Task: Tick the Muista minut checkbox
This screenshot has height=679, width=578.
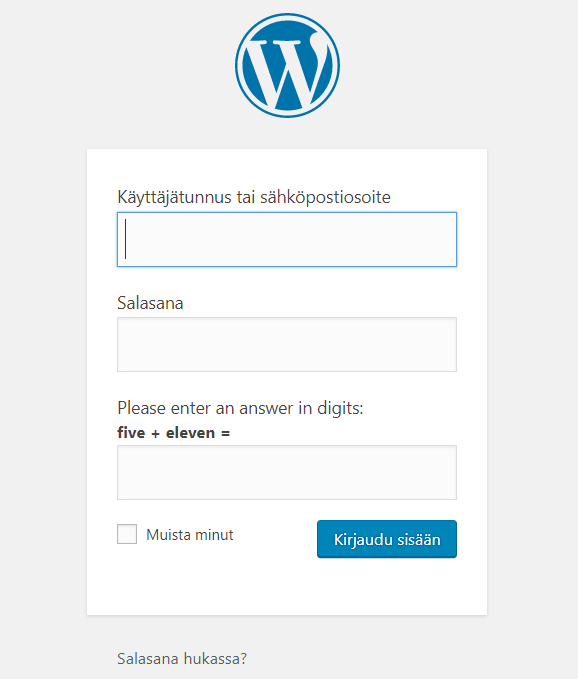Action: click(127, 534)
